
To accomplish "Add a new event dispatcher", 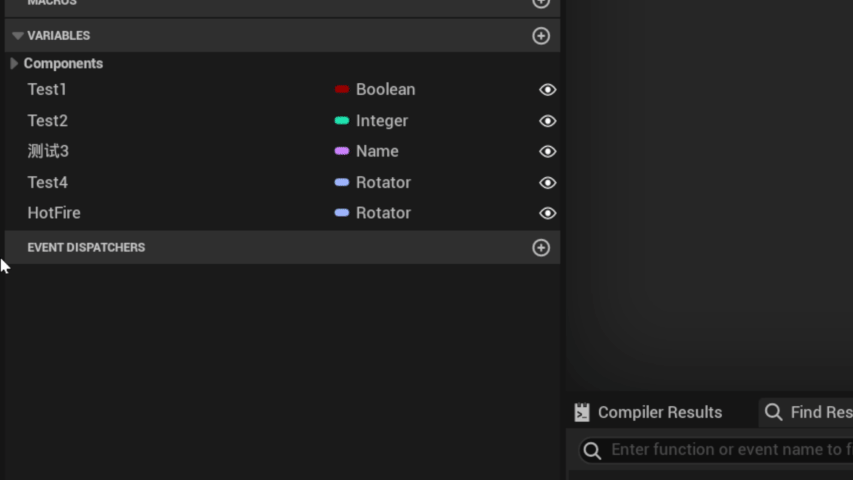I will click(x=541, y=248).
